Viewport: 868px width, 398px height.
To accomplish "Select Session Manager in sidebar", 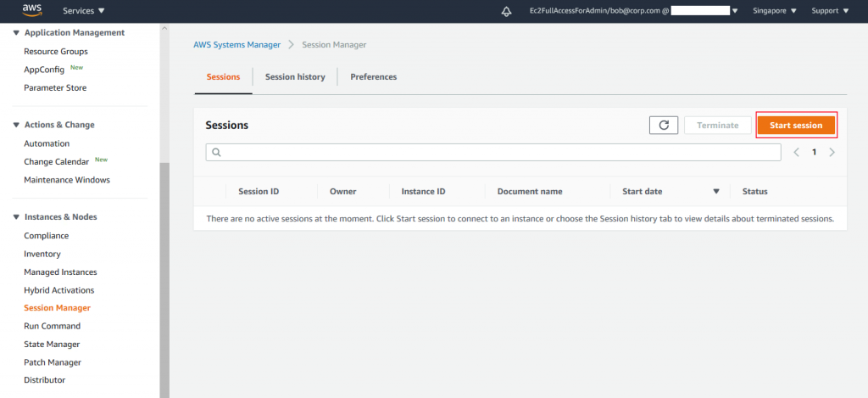I will click(57, 308).
